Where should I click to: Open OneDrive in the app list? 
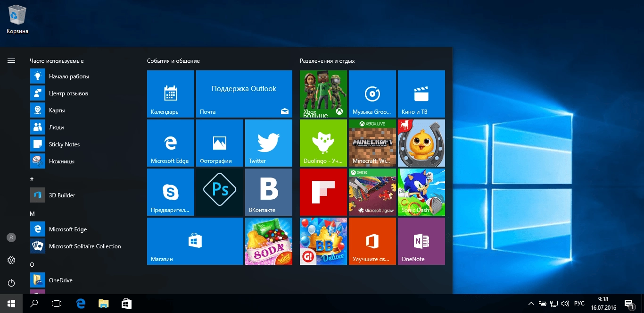point(84,280)
